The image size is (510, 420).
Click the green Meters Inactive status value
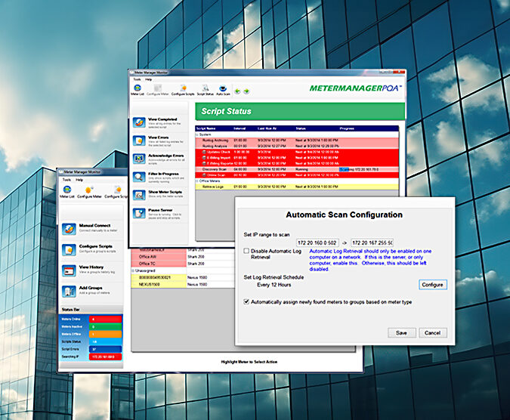click(105, 326)
